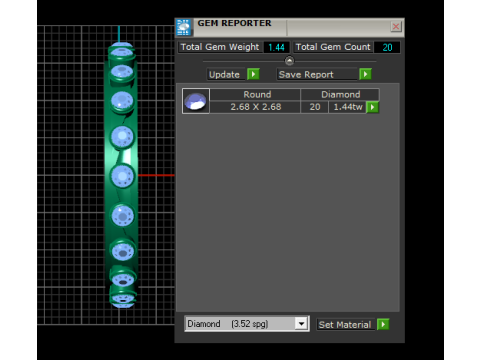Click the green arrow beside 1.44tw
The image size is (480, 360).
click(372, 107)
